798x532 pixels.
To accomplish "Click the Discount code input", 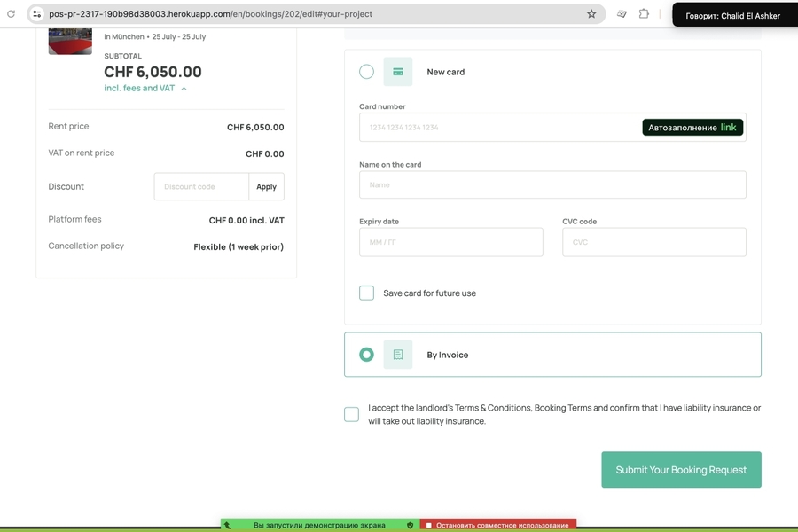I will 201,186.
